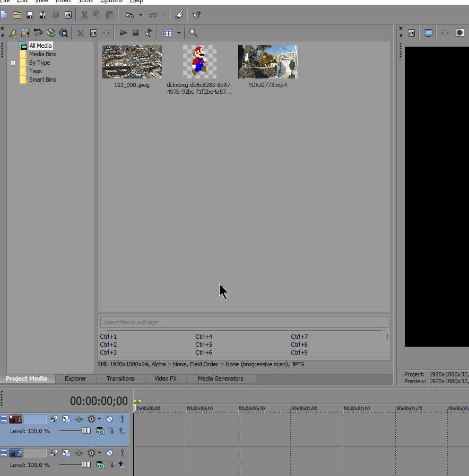Select the Paste toolbar icon
This screenshot has height=476, width=469.
(110, 15)
